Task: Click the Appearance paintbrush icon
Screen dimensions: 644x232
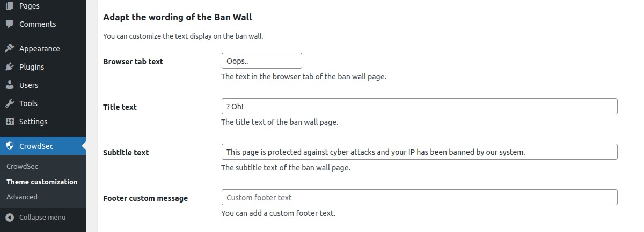Action: point(10,49)
